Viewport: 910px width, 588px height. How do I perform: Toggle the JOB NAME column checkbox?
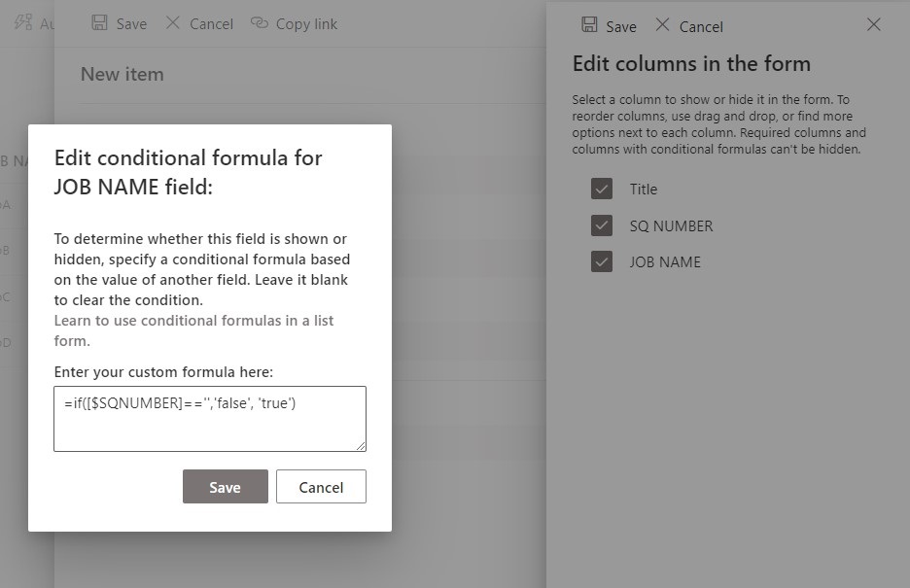click(602, 261)
